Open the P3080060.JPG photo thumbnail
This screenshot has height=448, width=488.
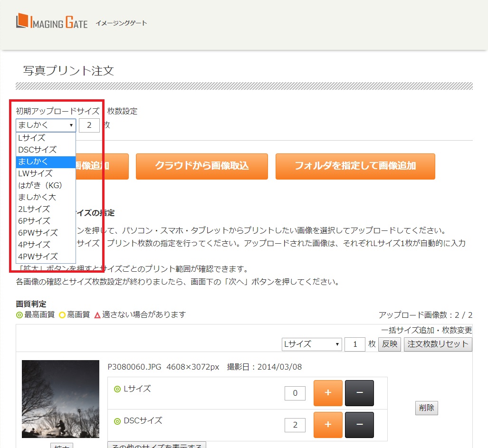[x=60, y=399]
